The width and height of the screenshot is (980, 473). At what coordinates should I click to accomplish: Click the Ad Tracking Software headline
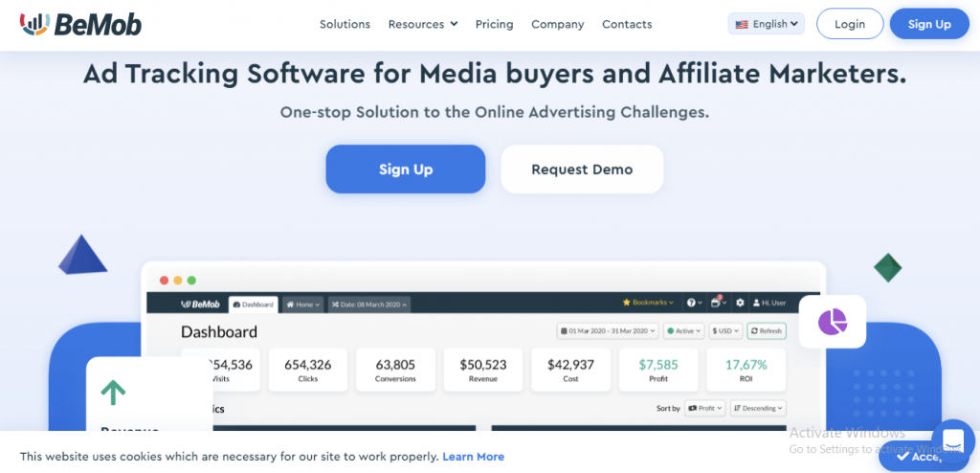pos(495,75)
